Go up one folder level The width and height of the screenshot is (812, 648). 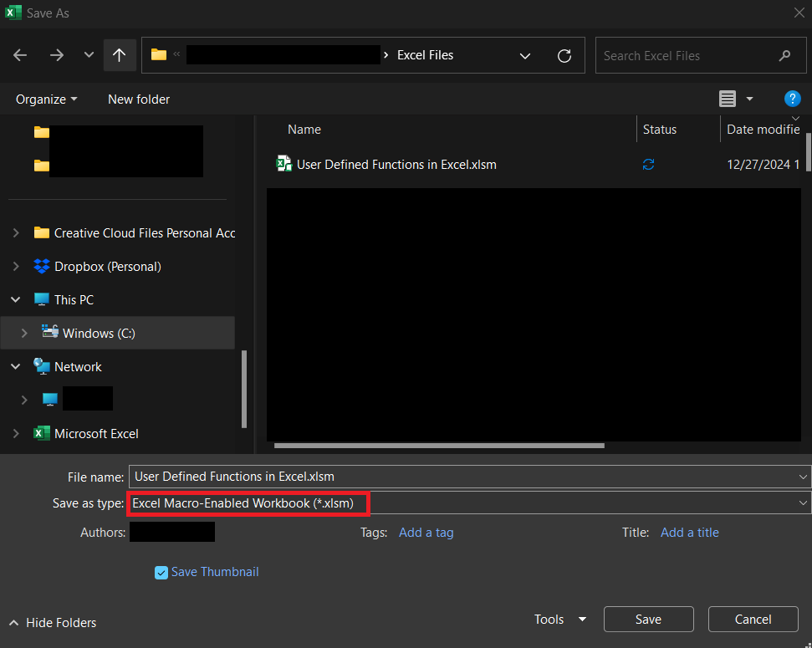click(120, 55)
